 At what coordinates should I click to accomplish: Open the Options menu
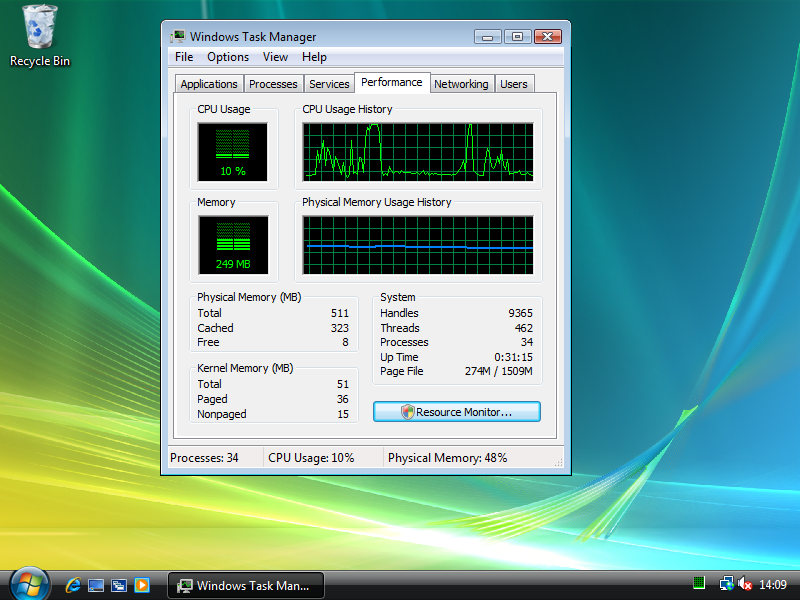[x=228, y=57]
